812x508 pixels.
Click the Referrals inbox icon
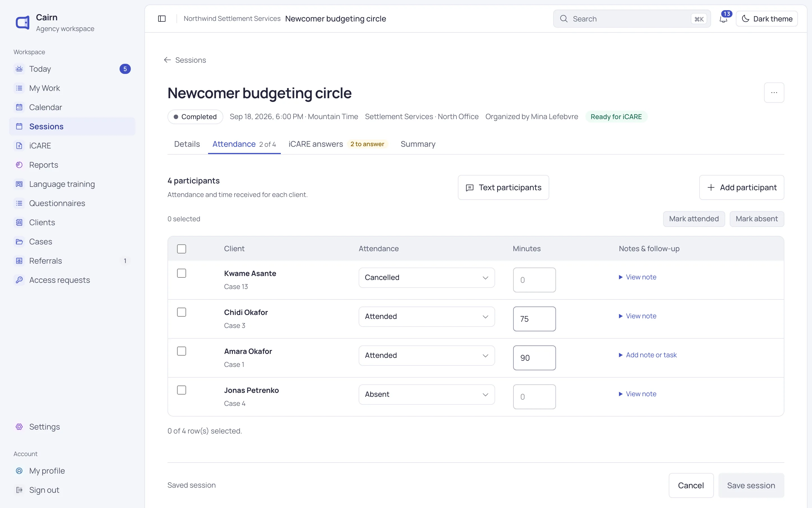[x=19, y=260]
